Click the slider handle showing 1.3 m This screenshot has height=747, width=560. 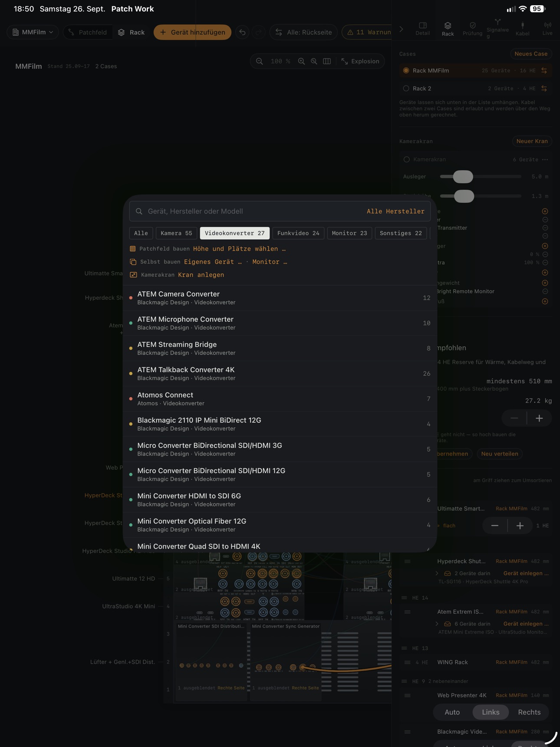[464, 196]
